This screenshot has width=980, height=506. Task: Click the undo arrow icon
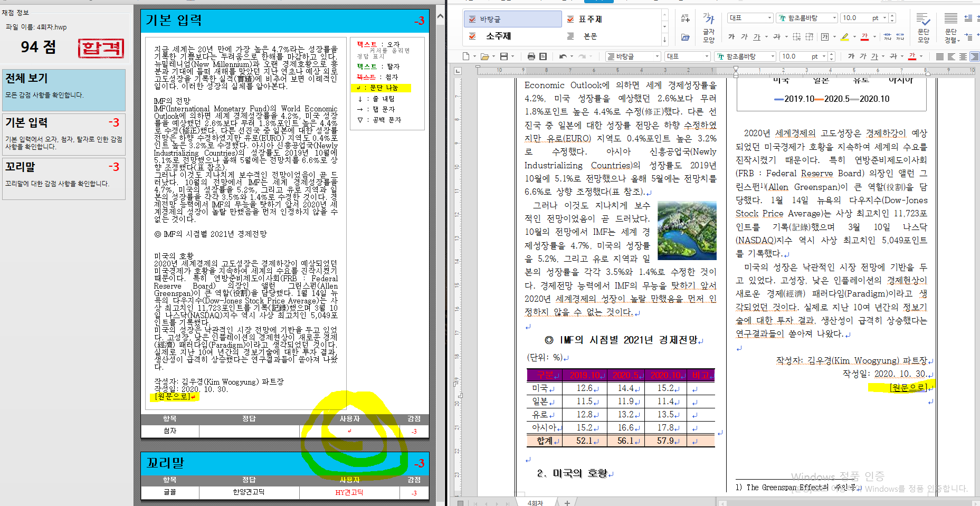[563, 56]
